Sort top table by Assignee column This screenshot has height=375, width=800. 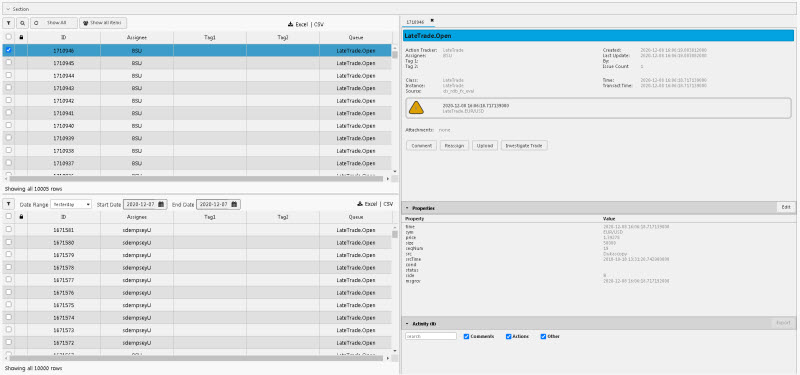[137, 37]
